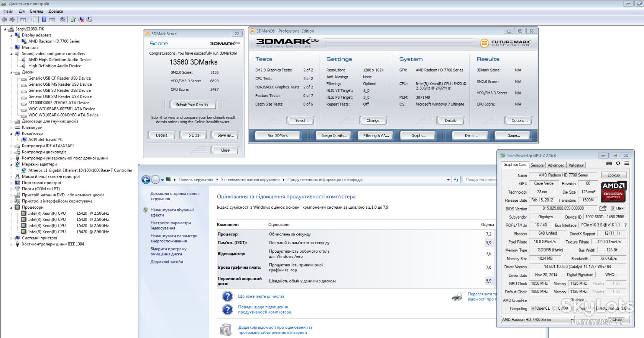644x338 pixels.
Task: Toggle the CUDA checkbox in GPU-Z
Action: [555, 308]
